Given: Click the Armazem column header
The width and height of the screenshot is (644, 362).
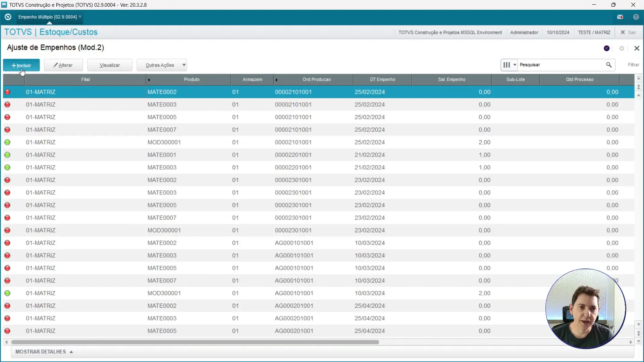Looking at the screenshot, I should [252, 79].
